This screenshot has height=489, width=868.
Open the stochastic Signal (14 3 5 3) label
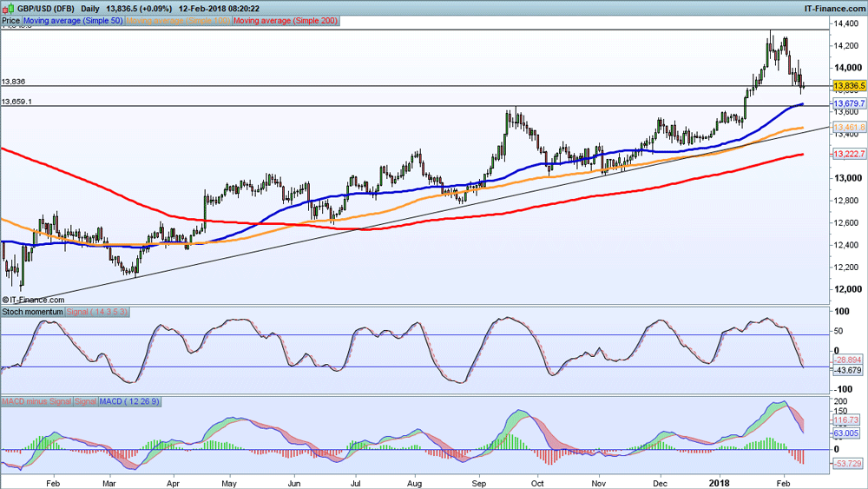(x=97, y=312)
